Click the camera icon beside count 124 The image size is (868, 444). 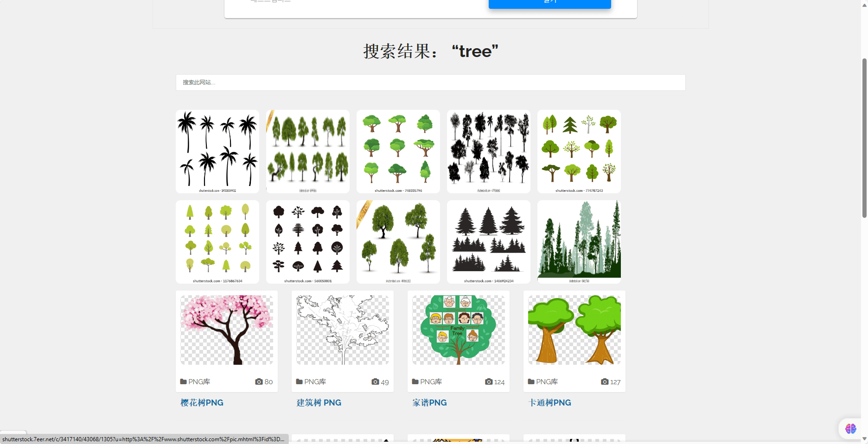point(489,382)
